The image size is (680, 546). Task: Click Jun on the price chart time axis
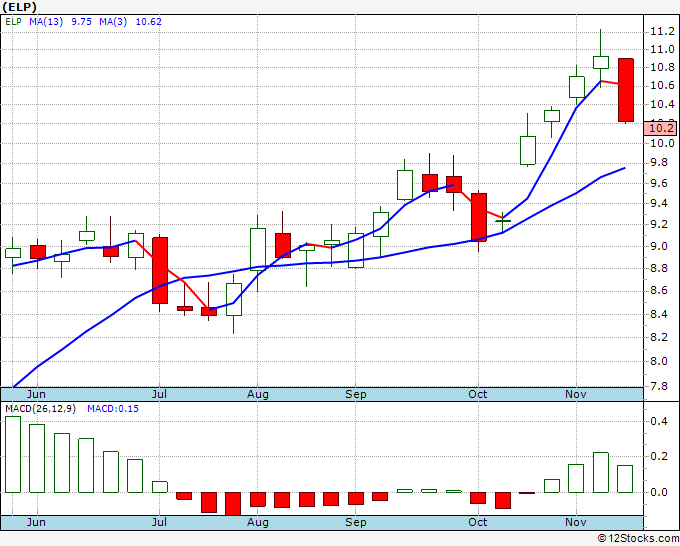click(36, 394)
